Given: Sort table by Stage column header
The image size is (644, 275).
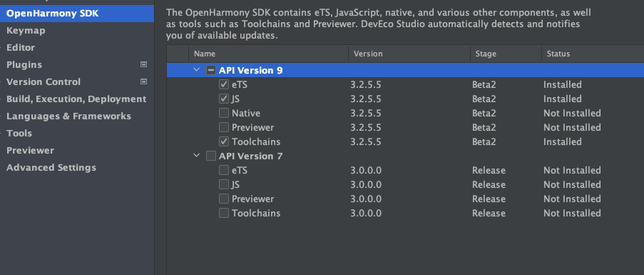Looking at the screenshot, I should pyautogui.click(x=506, y=54).
